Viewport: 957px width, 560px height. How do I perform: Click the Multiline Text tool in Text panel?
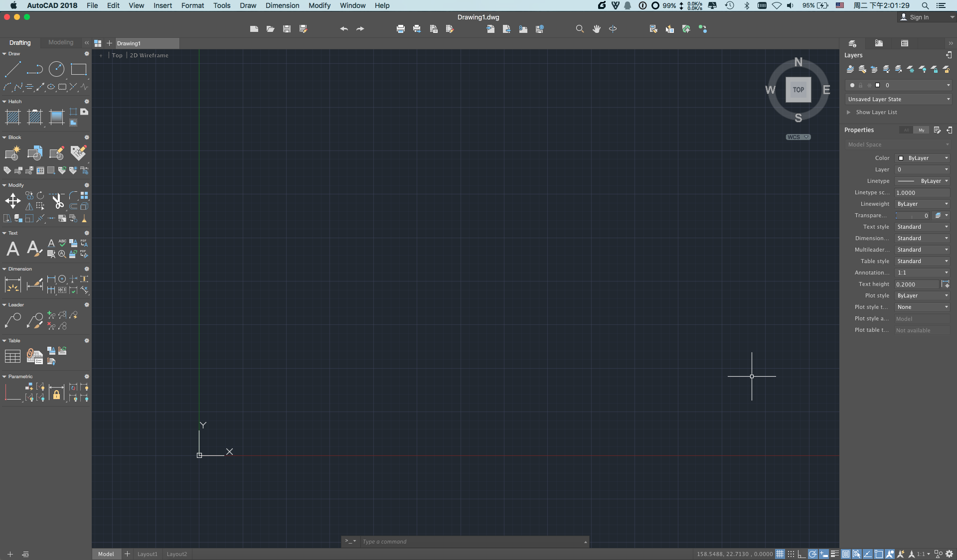[x=13, y=248]
